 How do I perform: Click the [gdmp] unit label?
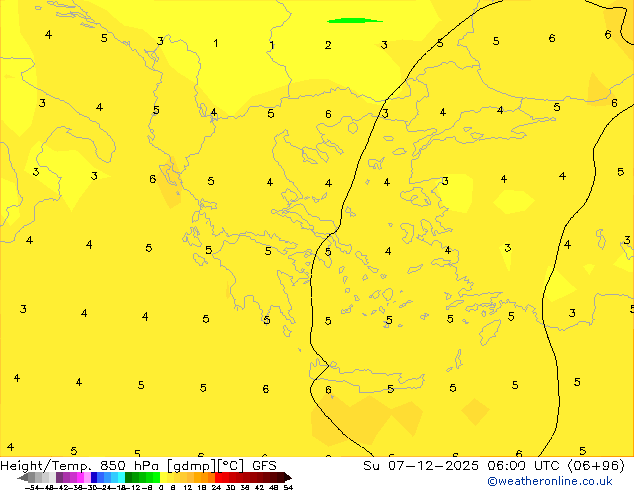(194, 466)
